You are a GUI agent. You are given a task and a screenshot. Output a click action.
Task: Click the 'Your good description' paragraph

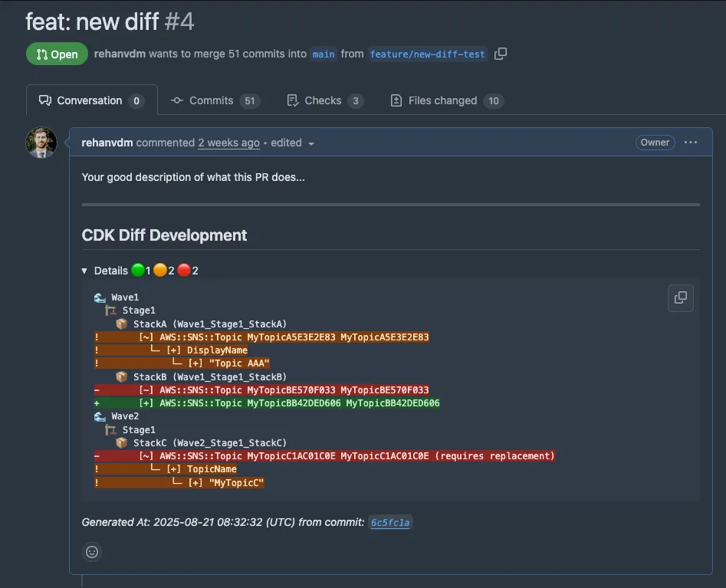tap(193, 177)
